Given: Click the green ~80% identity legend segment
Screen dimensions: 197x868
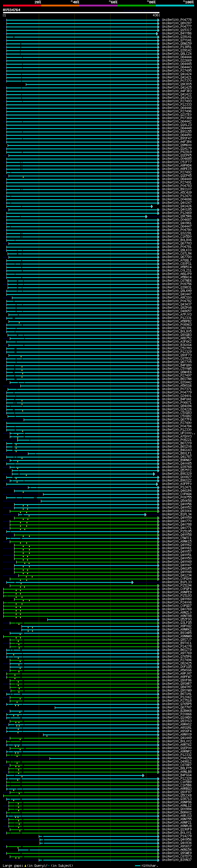Looking at the screenshot, I should point(137,6).
